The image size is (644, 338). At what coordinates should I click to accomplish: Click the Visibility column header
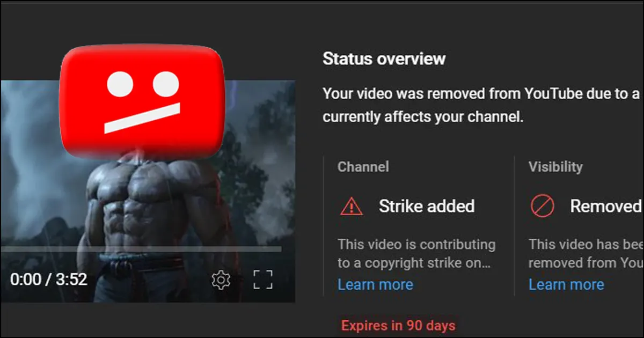click(x=555, y=167)
